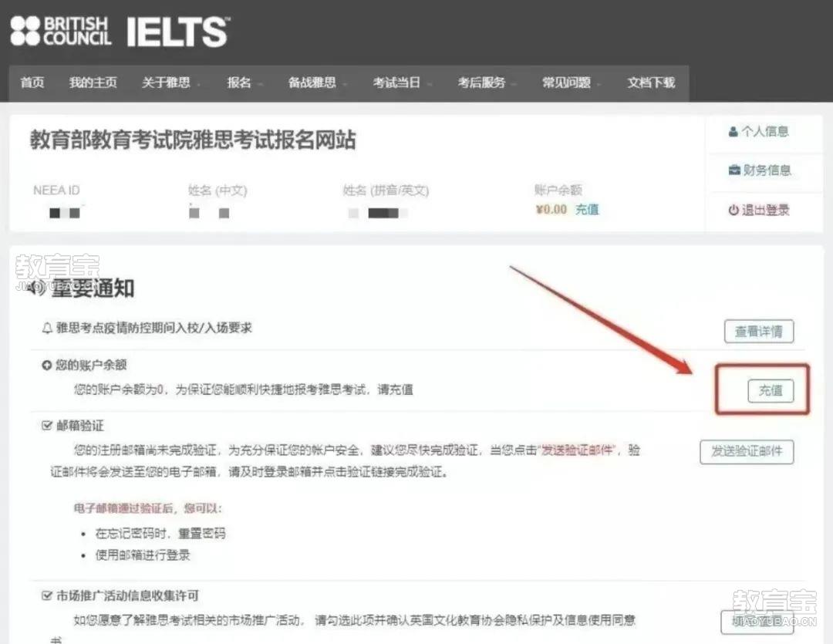This screenshot has width=833, height=644.
Task: Open 我的主页 navigation item
Action: click(93, 83)
